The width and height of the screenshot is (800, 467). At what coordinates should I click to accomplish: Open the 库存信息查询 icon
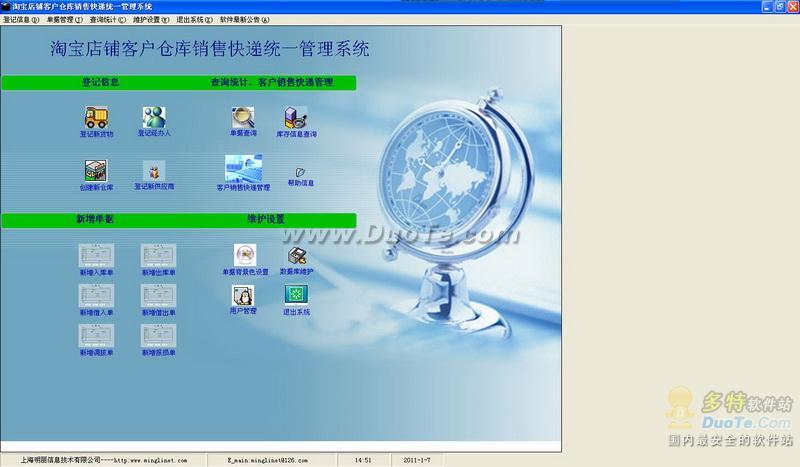point(296,117)
